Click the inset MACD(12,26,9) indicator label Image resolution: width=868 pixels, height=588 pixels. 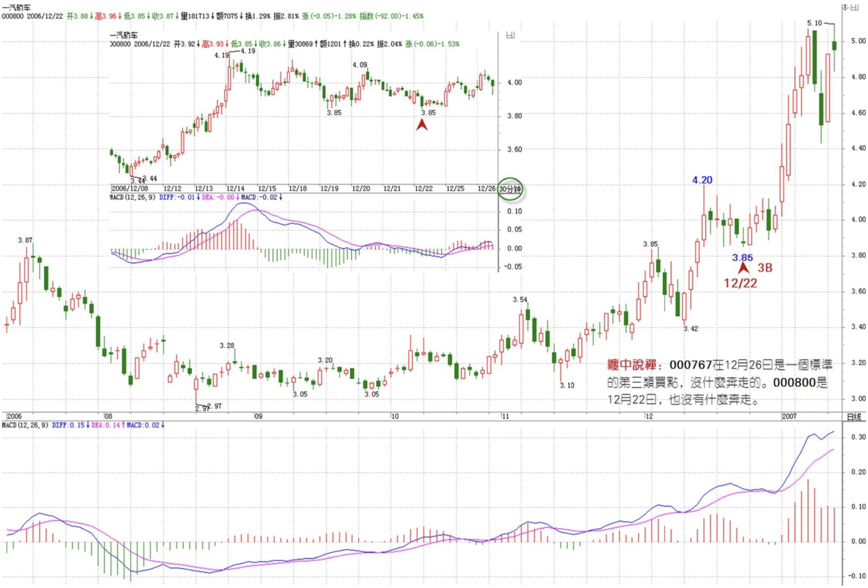pos(133,197)
